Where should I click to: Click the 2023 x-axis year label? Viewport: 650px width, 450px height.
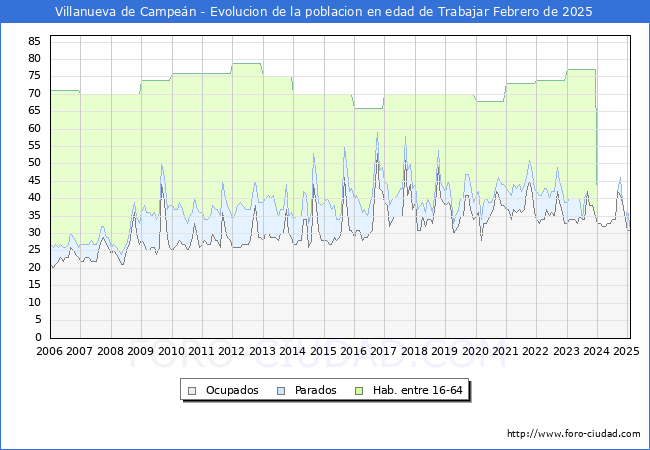pyautogui.click(x=566, y=351)
